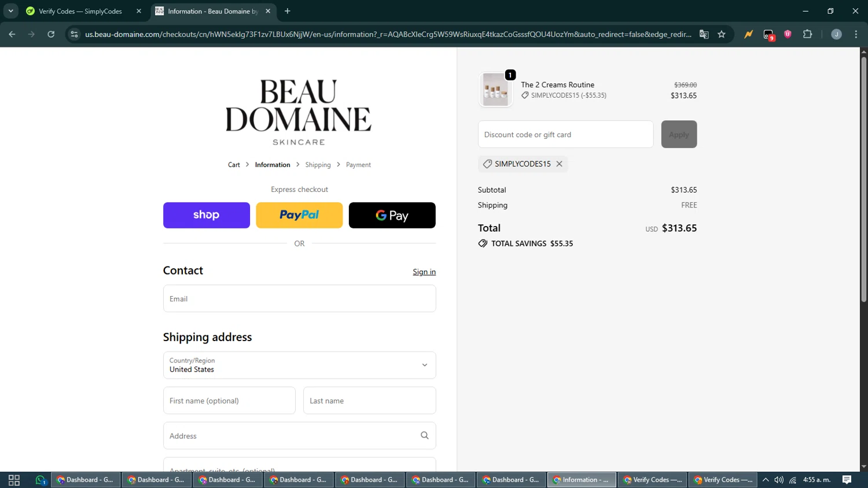Click the SIMPLYCODES15 tag icon
The height and width of the screenshot is (488, 868).
[x=488, y=164]
